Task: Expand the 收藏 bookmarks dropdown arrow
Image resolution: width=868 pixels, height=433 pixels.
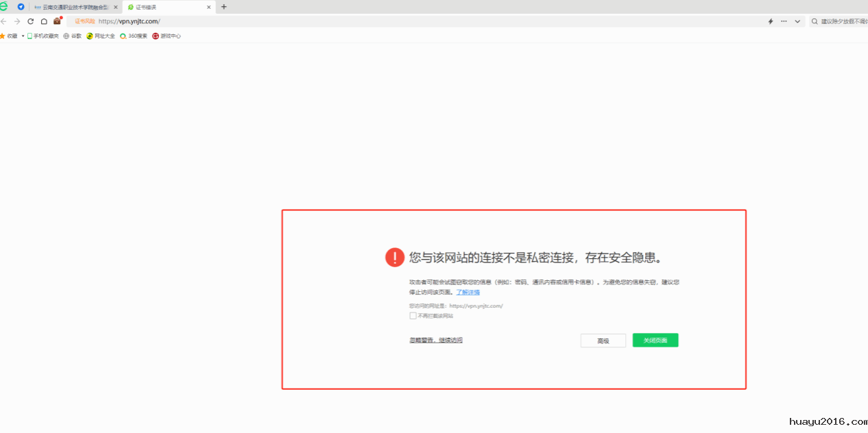Action: pos(23,36)
